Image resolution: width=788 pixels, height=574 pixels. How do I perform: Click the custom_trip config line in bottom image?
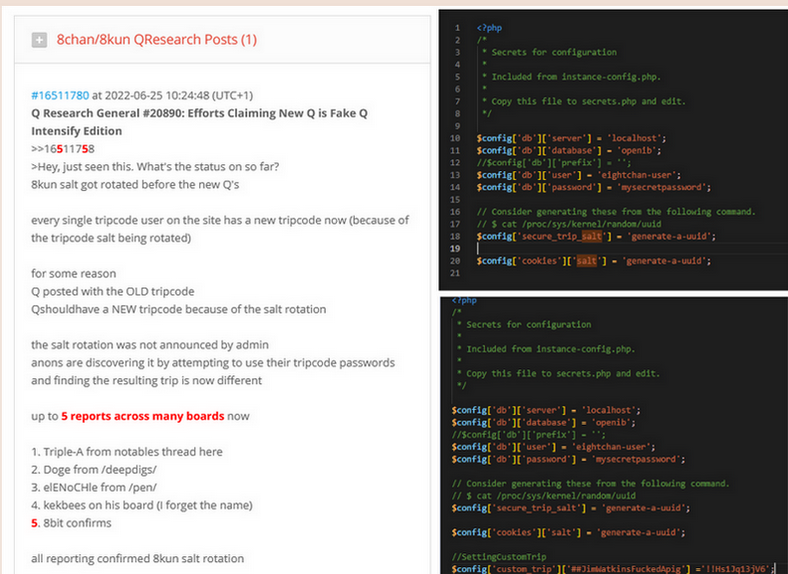(613, 569)
